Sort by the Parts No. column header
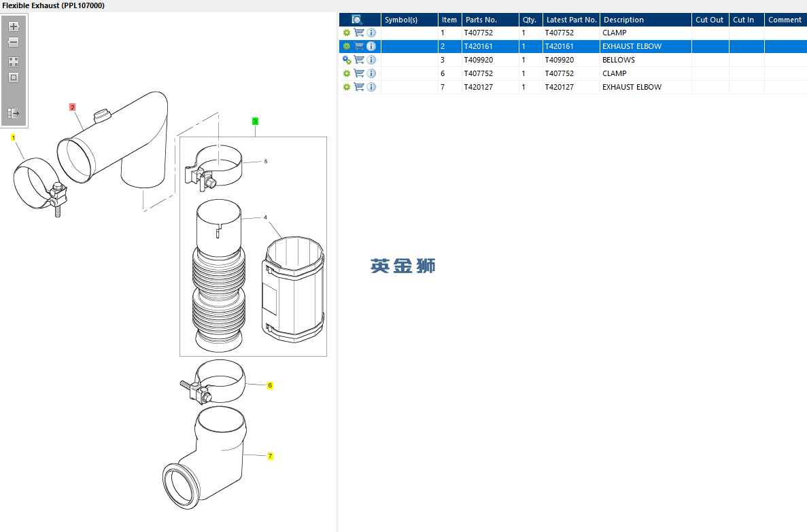Viewport: 807px width, 532px height. coord(490,20)
